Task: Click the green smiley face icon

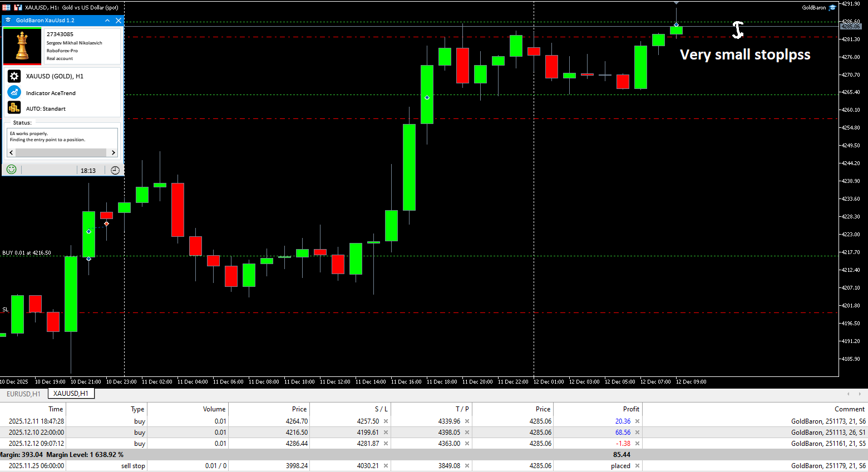Action: click(11, 170)
